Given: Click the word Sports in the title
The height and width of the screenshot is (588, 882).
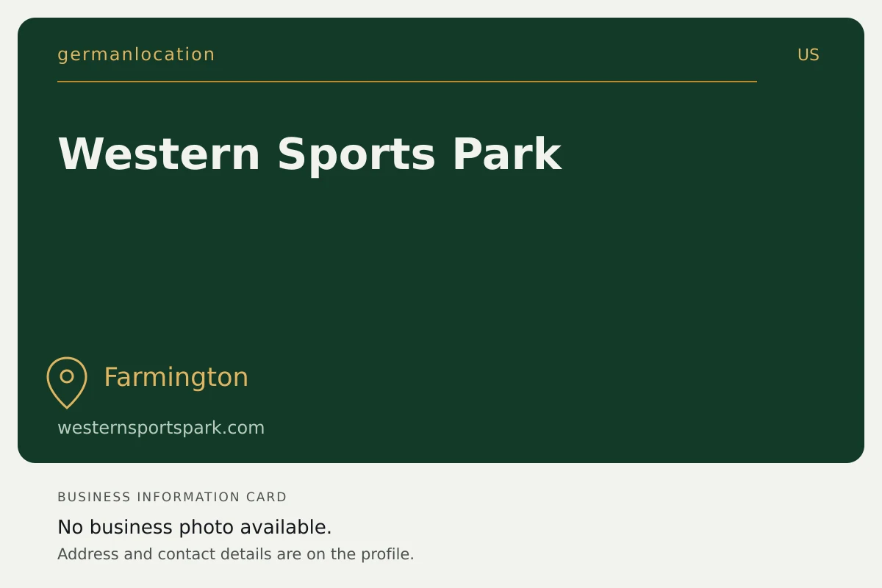Looking at the screenshot, I should [356, 156].
